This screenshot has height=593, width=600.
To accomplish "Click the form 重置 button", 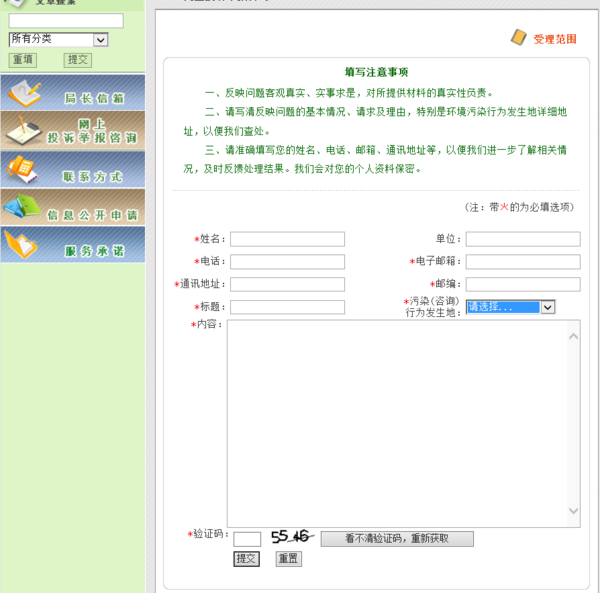I will [x=289, y=559].
